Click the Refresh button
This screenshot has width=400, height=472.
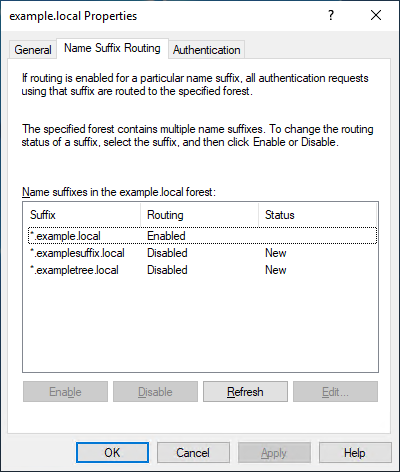245,392
